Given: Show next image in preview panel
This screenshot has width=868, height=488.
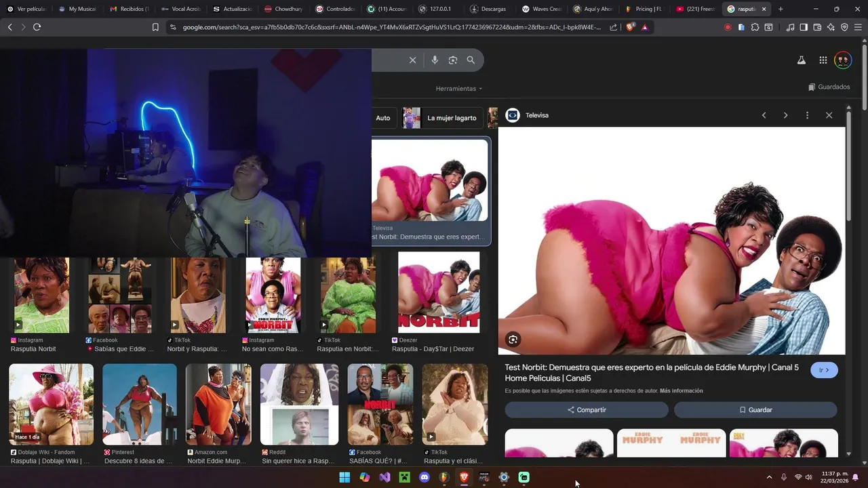Looking at the screenshot, I should 785,115.
